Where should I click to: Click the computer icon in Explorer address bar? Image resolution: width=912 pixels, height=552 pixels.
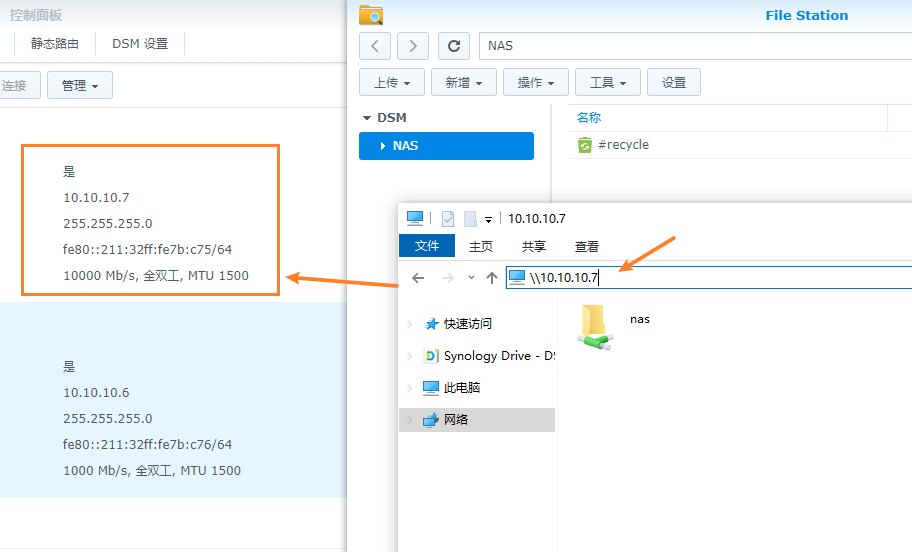point(516,277)
